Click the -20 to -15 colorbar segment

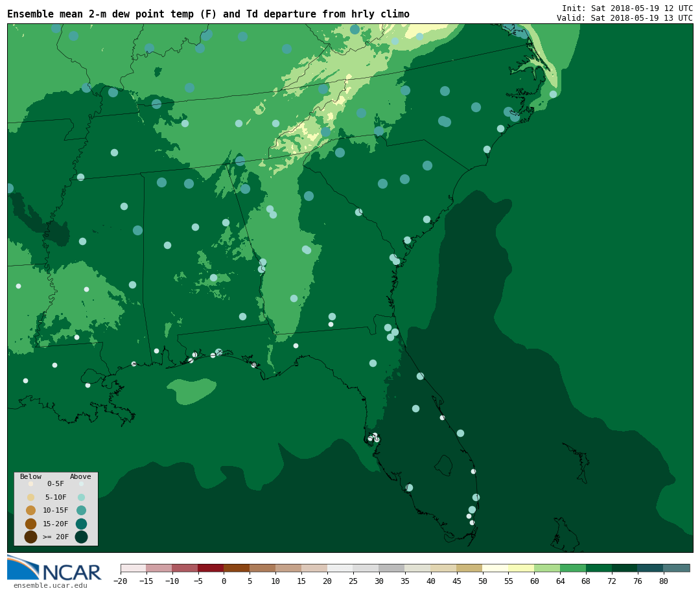pyautogui.click(x=134, y=568)
